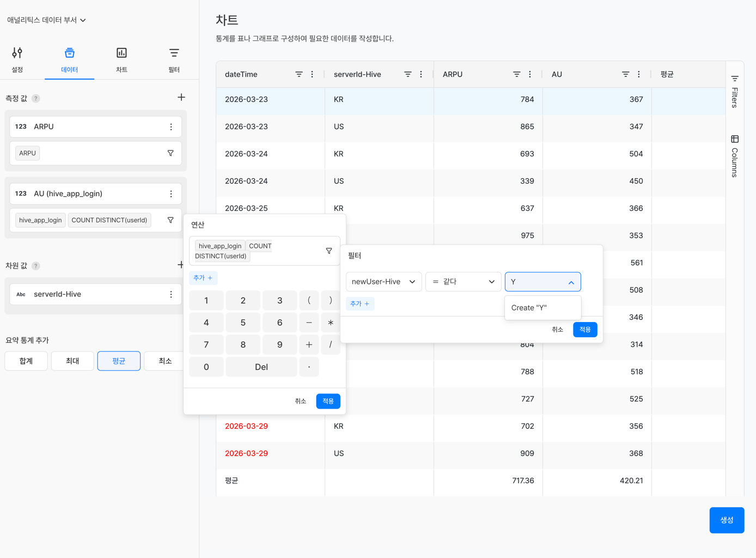
Task: Open the Filters side panel
Action: (735, 92)
